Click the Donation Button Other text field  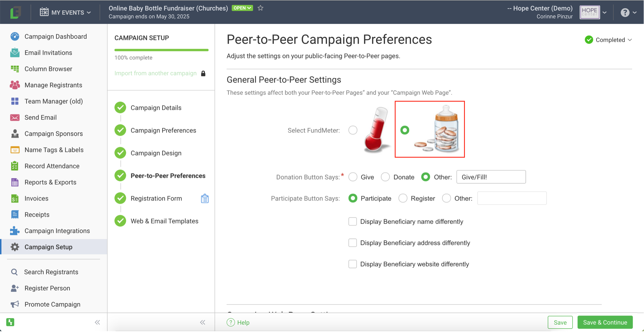(x=491, y=177)
